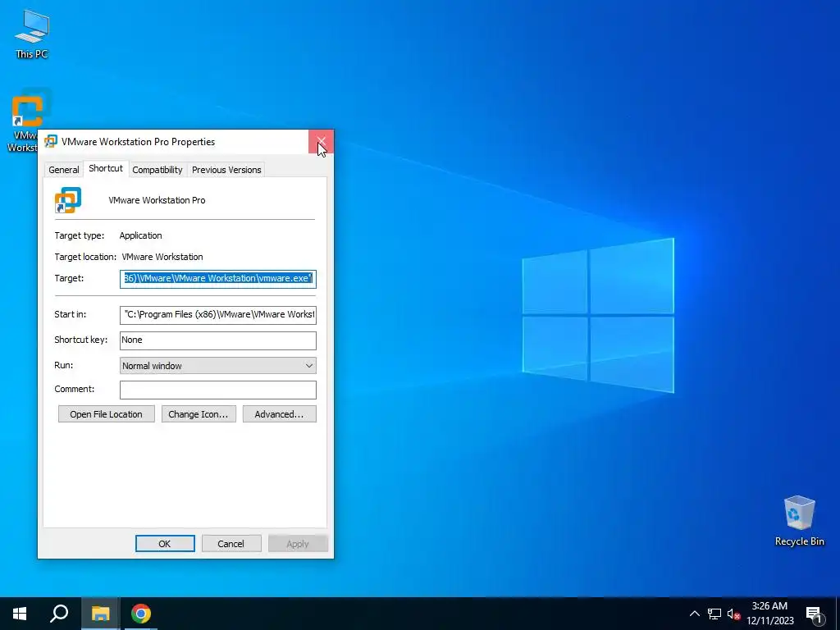Click the 'VMware Workstation' target location text
Screen dimensions: 840x630
[x=162, y=257]
